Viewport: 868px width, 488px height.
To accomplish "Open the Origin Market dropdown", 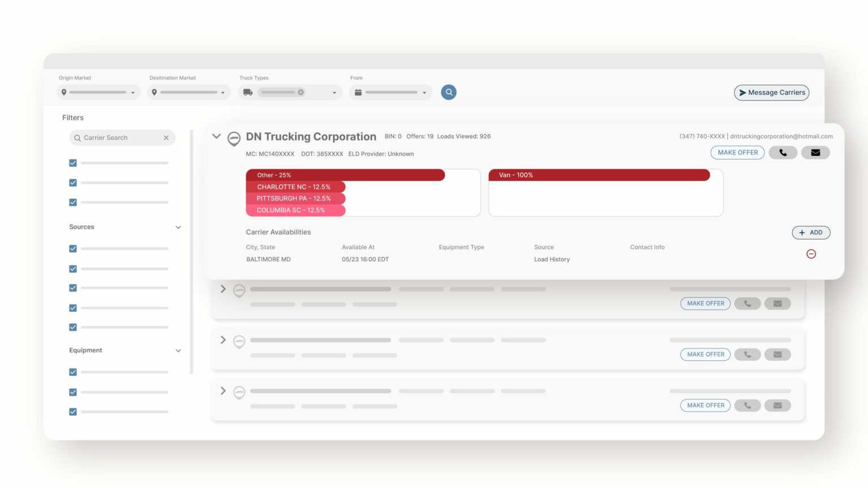I will 99,92.
